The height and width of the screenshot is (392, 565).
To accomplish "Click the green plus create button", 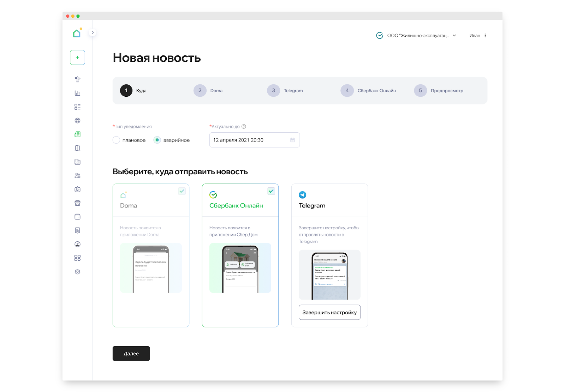I will [77, 58].
